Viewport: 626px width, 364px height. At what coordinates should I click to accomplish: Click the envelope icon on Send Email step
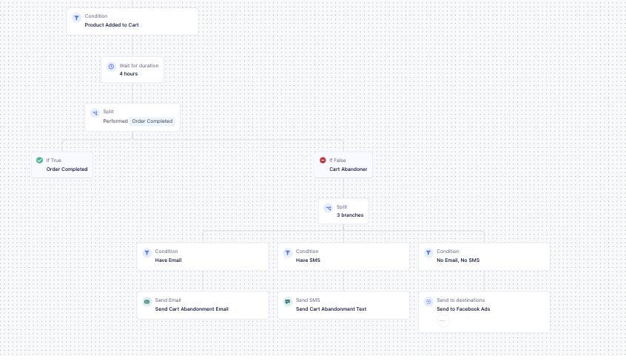[x=147, y=302]
